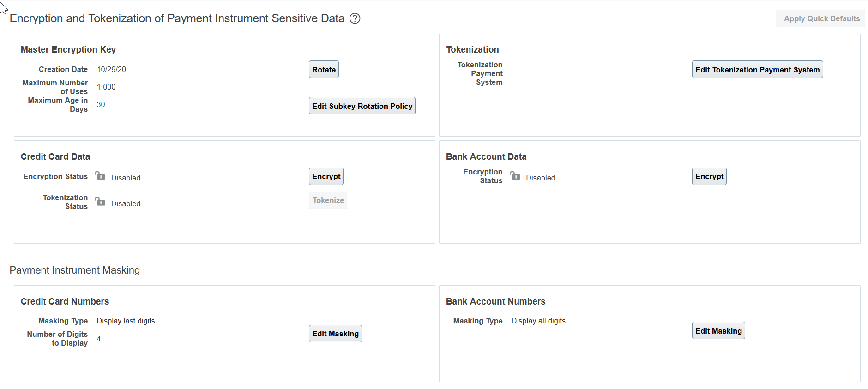Click the Creation Date value 10/29/20

pyautogui.click(x=111, y=69)
